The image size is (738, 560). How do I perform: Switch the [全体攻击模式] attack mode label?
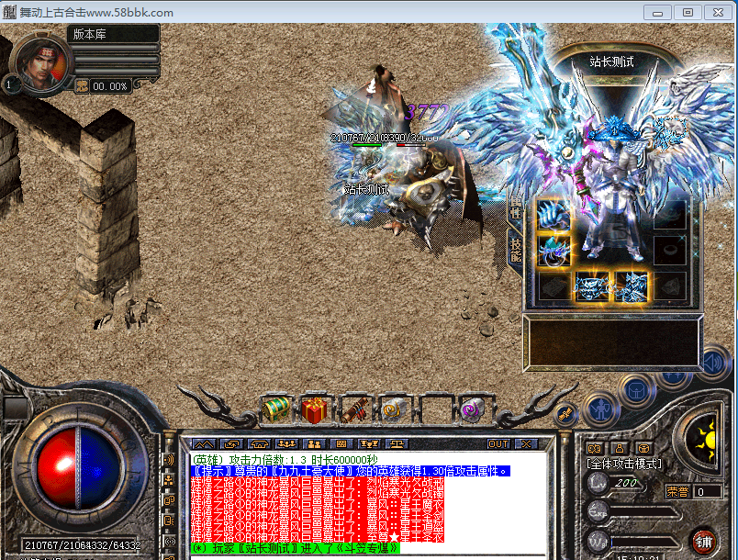pos(624,464)
